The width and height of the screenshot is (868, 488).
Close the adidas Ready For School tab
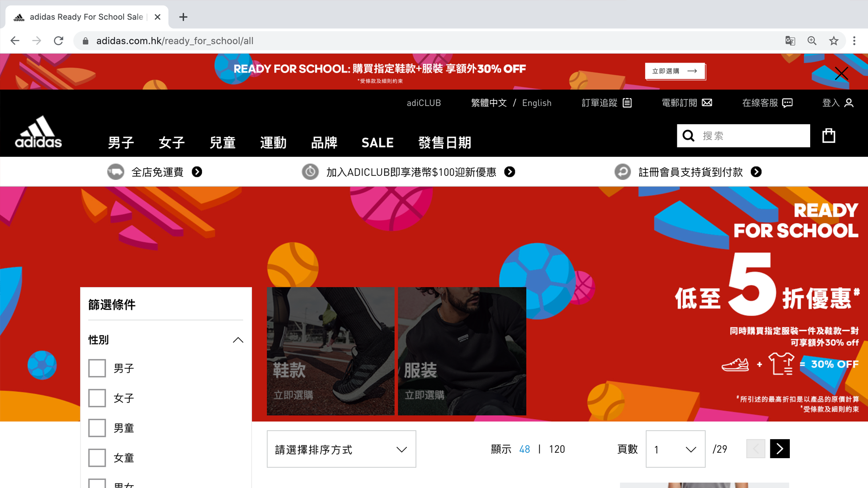(x=157, y=17)
